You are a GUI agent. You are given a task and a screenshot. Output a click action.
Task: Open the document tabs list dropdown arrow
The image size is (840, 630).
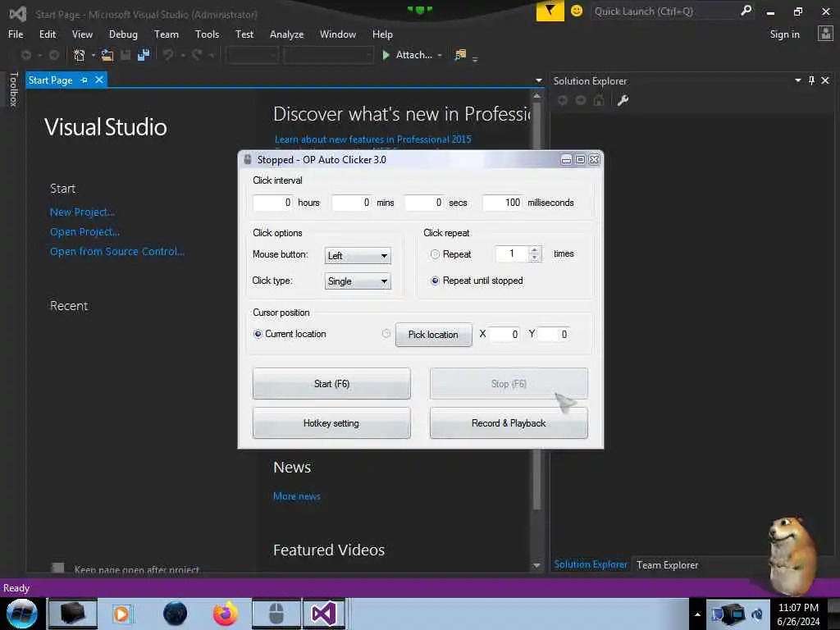[538, 80]
